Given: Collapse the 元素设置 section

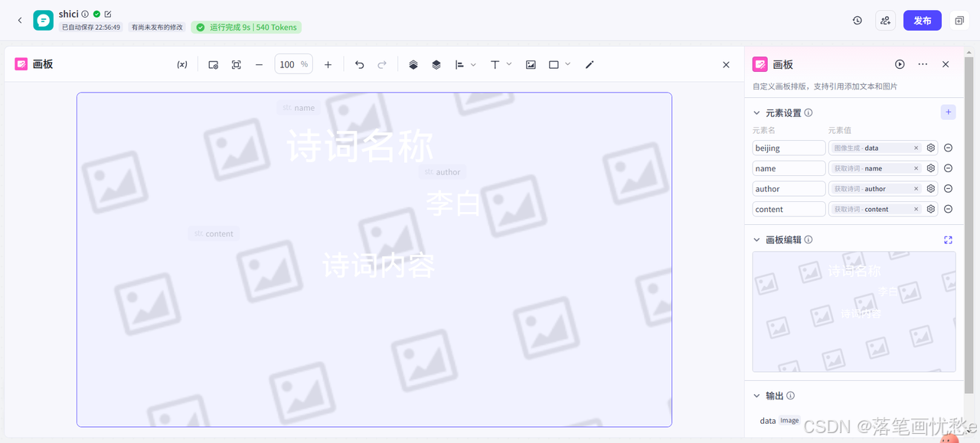Looking at the screenshot, I should click(757, 112).
